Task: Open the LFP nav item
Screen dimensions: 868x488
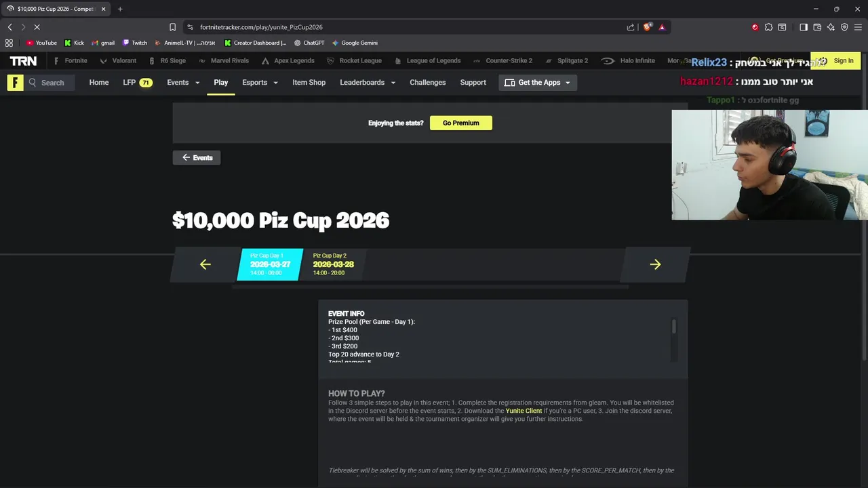Action: pyautogui.click(x=137, y=83)
